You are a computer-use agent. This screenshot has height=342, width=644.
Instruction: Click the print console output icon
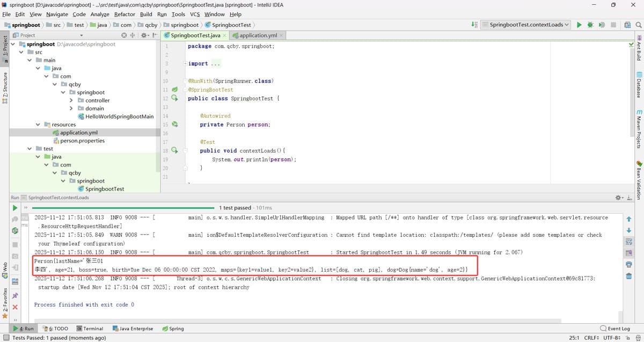(x=628, y=265)
